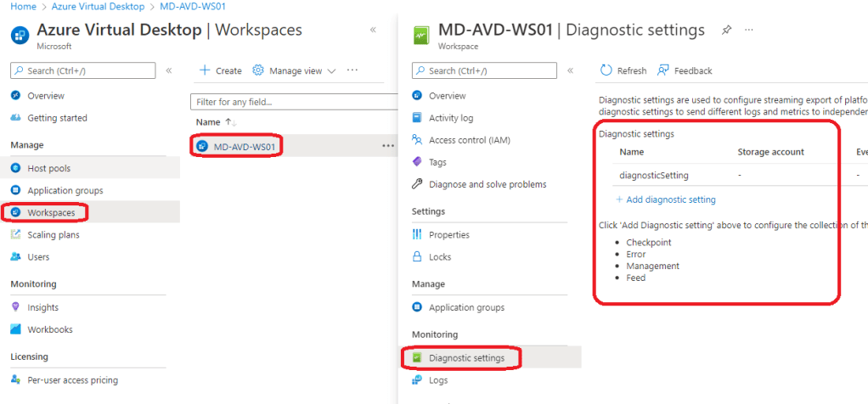The height and width of the screenshot is (404, 868).
Task: Focus the Filter for any field box
Action: [293, 102]
